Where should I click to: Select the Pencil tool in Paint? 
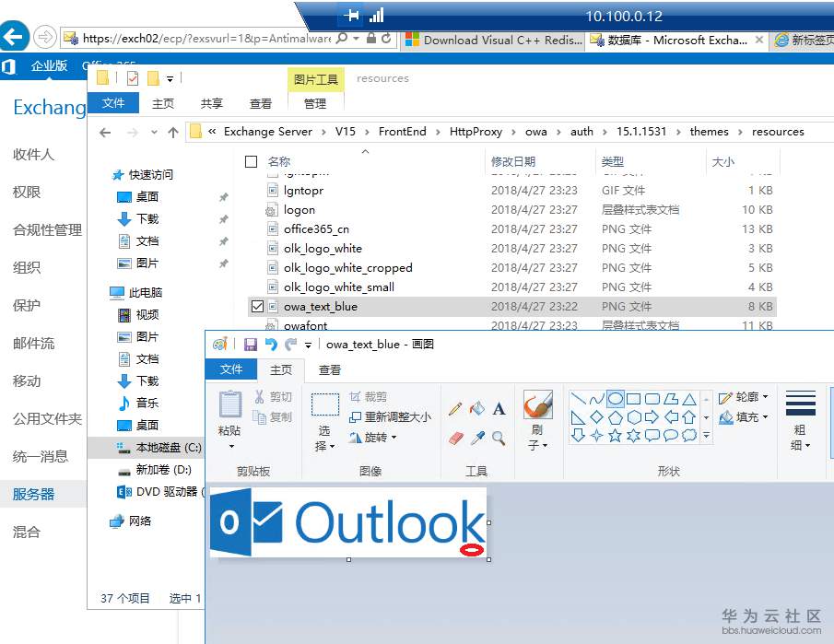click(x=455, y=408)
